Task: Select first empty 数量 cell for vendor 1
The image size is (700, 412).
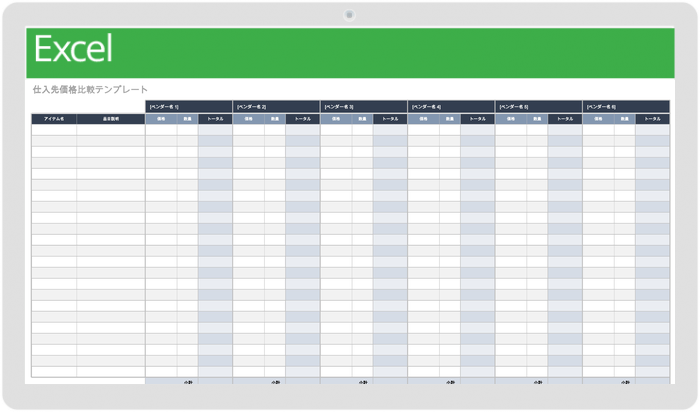Action: pos(188,130)
